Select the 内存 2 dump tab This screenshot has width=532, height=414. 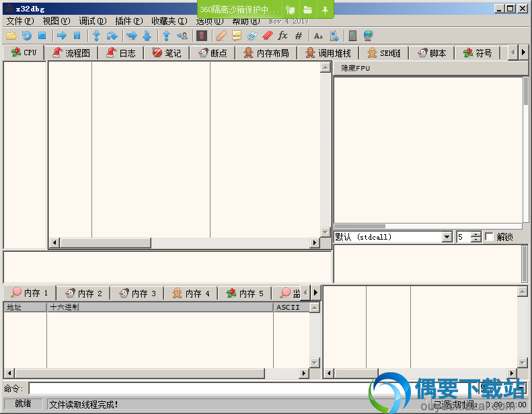tap(83, 293)
